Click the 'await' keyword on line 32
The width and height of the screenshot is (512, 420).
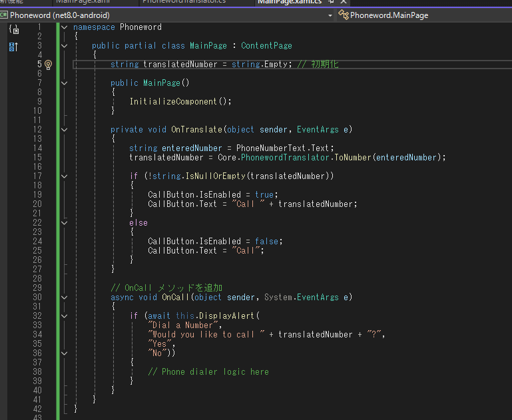pyautogui.click(x=159, y=316)
